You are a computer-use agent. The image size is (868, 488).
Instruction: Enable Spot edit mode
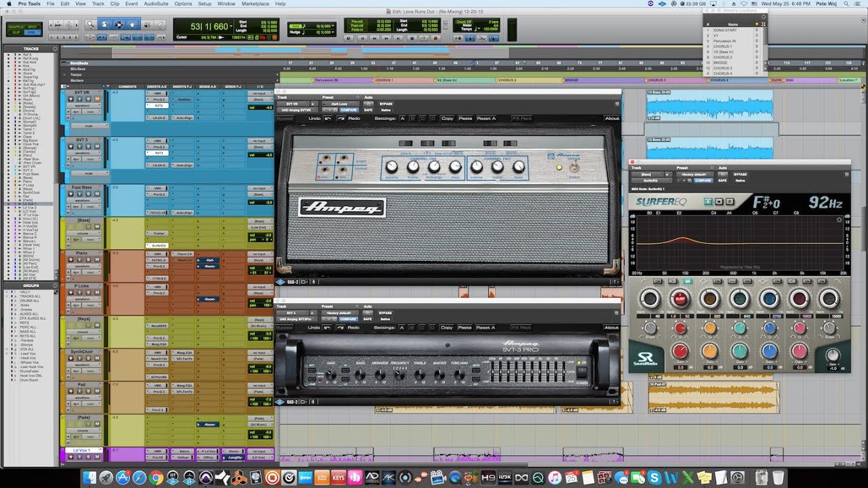[33, 26]
